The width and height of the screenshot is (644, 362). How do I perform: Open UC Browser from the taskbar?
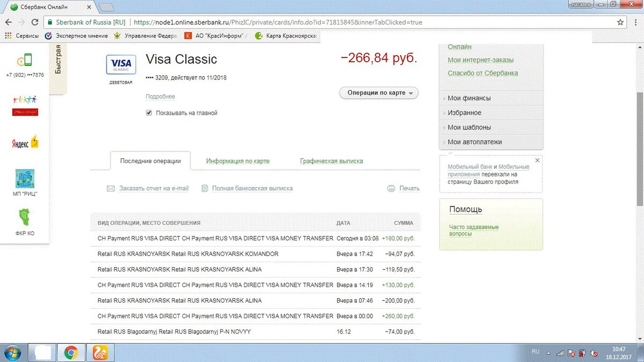[x=100, y=352]
